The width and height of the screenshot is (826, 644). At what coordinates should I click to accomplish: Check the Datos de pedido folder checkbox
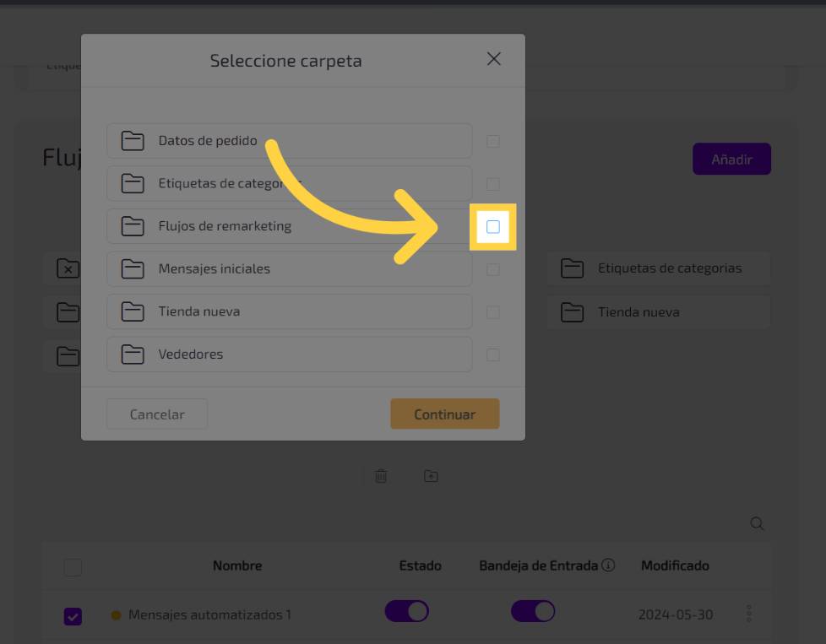click(x=493, y=142)
